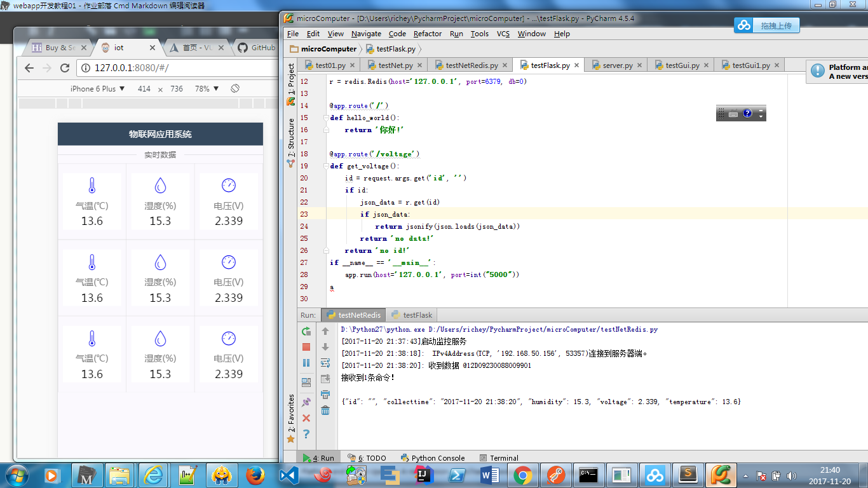Switch to the testFlask run tab

412,315
